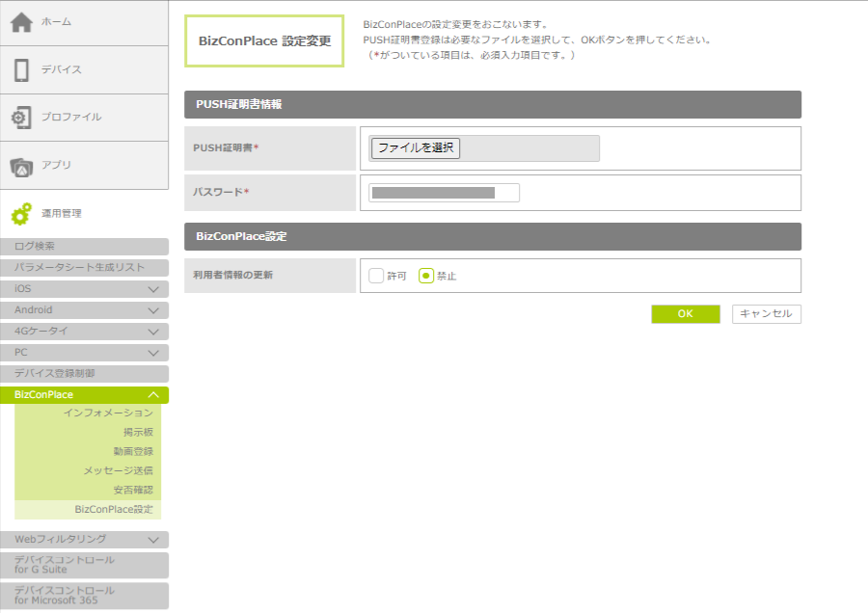
Task: Open the メッセージ送信 submenu item
Action: pos(118,470)
